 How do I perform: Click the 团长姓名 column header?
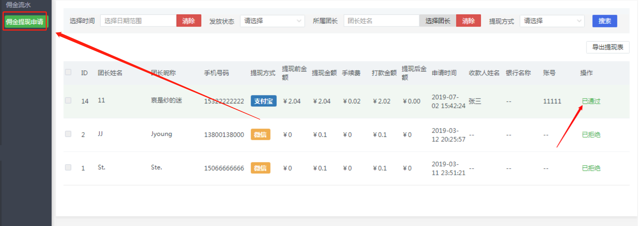click(x=110, y=73)
